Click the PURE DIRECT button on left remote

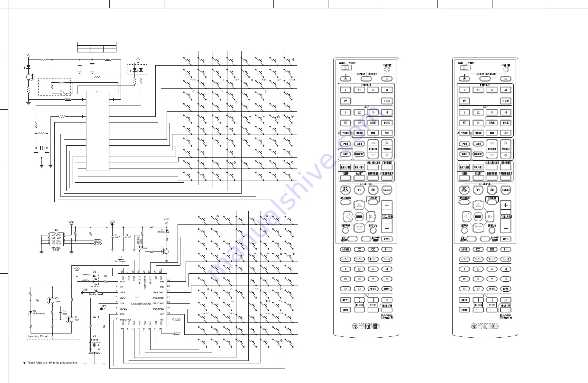(387, 178)
